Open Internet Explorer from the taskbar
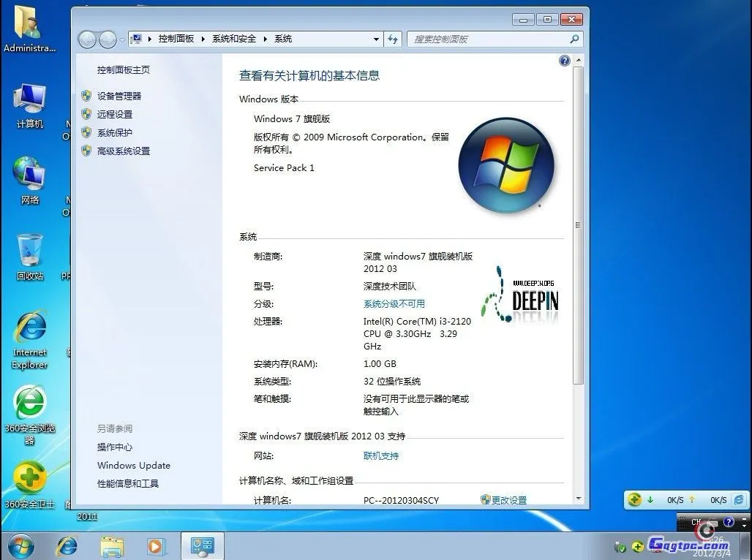Screen dimensions: 752x560 [66, 546]
